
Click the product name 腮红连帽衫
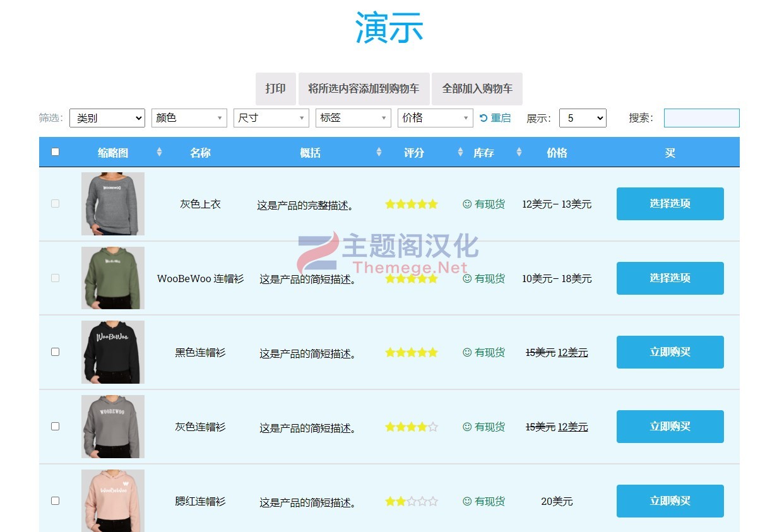pos(200,501)
